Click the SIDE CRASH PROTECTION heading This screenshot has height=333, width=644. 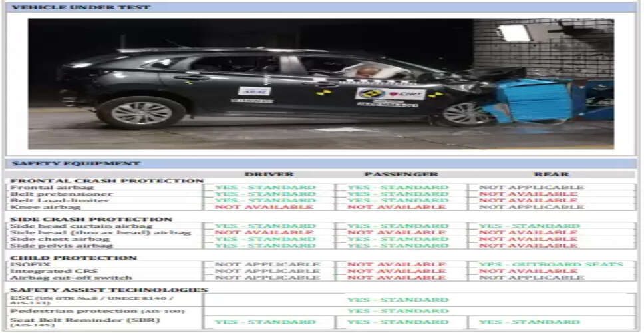coord(91,219)
